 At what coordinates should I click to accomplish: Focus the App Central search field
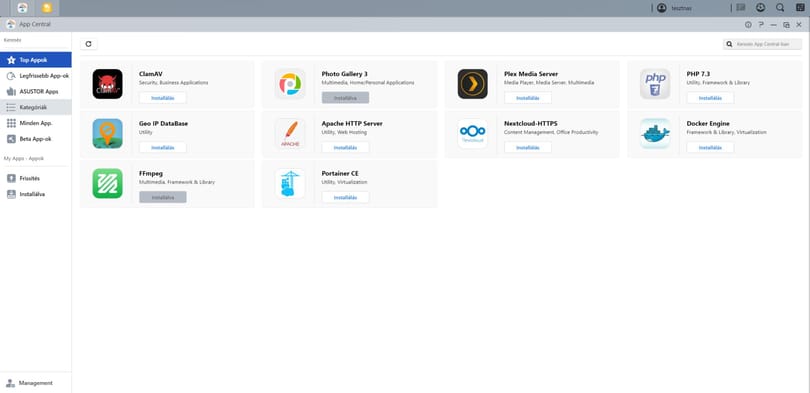point(762,44)
